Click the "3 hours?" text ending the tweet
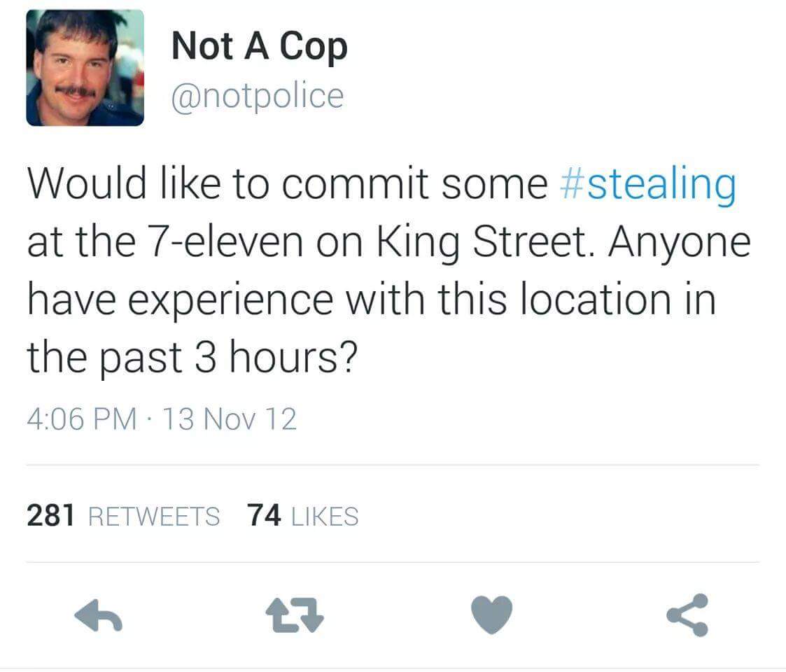Viewport: 786px width, 672px height. coord(276,357)
